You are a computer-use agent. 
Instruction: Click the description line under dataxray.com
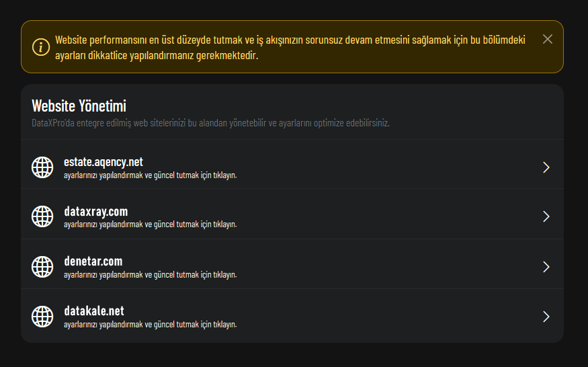click(x=150, y=225)
